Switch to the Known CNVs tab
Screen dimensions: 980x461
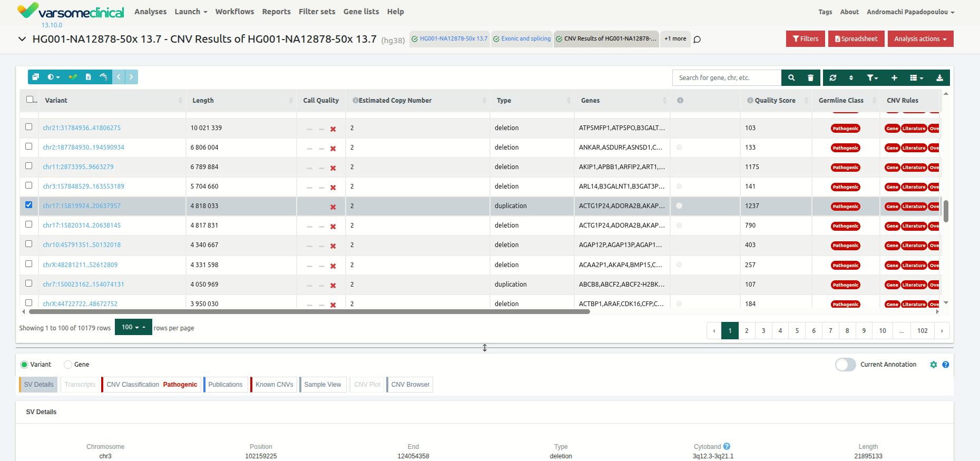pyautogui.click(x=274, y=385)
